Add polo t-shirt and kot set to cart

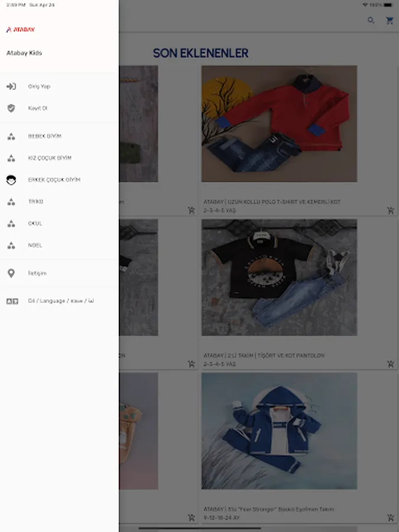click(390, 210)
